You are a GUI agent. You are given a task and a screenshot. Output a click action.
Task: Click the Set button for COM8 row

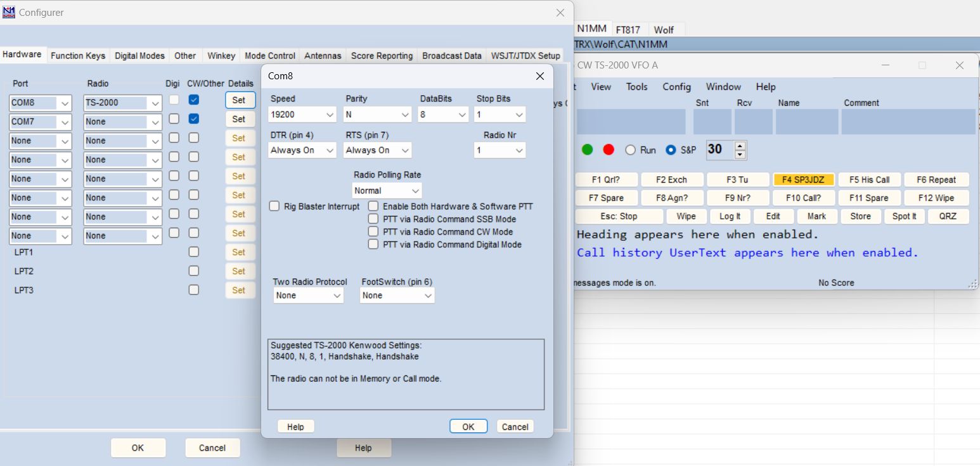(x=239, y=100)
